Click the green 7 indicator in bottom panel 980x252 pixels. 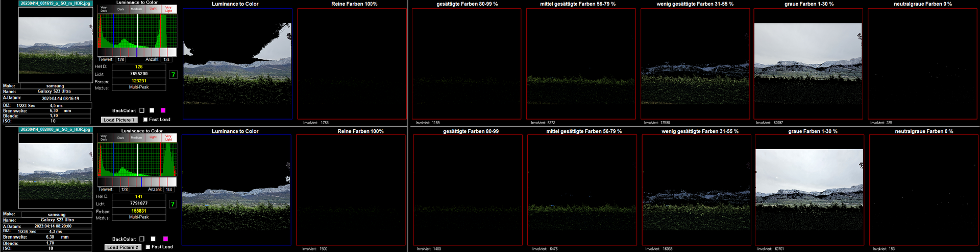coord(173,204)
